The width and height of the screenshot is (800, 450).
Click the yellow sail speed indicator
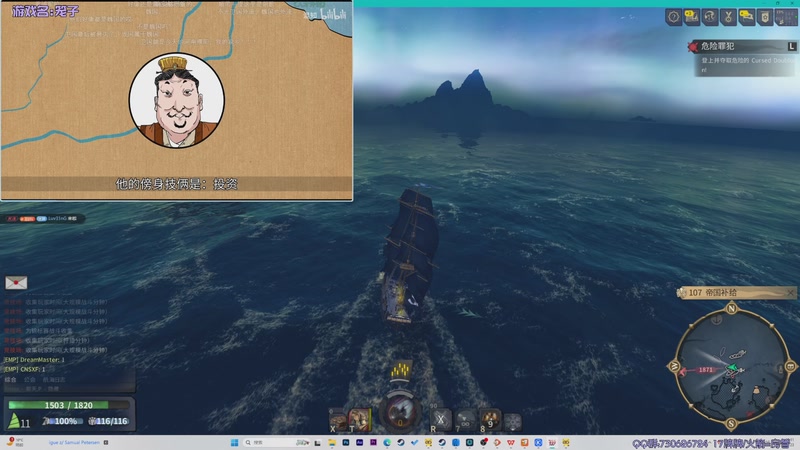401,371
